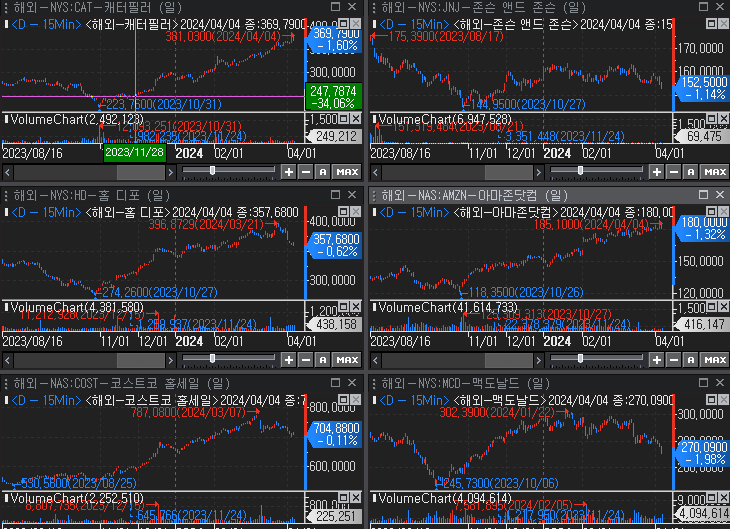Open the <D – 15Min> period selector in JNJ chart
This screenshot has width=730, height=529.
[x=414, y=24]
